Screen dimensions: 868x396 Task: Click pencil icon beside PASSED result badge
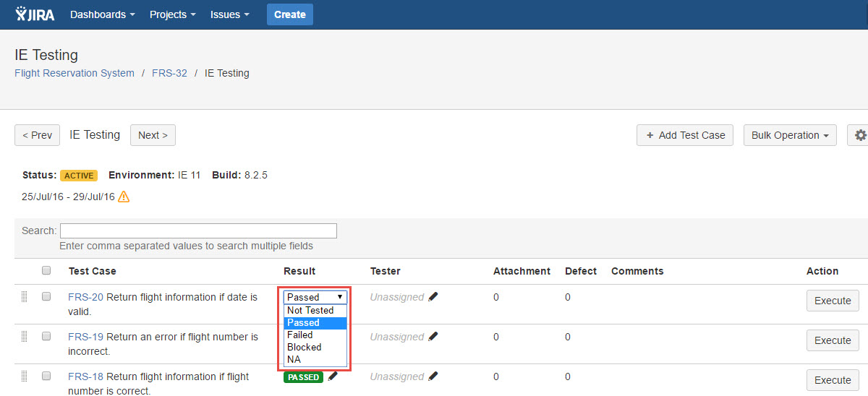333,376
